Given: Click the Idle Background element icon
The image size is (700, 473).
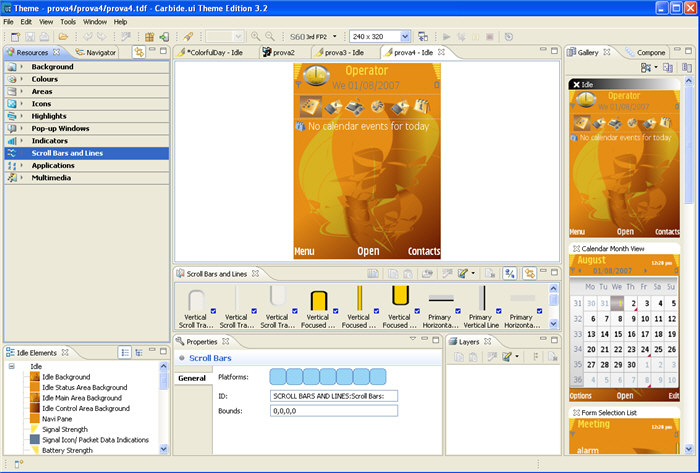Looking at the screenshot, I should coord(35,376).
